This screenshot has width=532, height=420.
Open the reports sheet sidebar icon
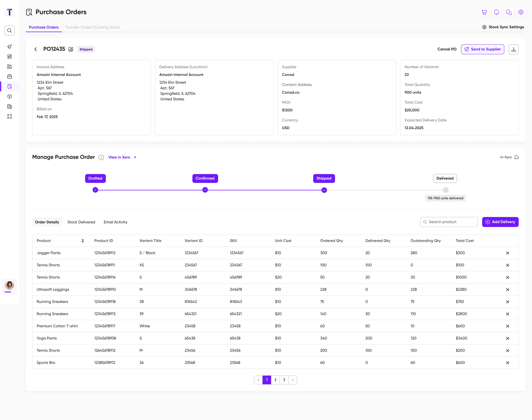(10, 106)
